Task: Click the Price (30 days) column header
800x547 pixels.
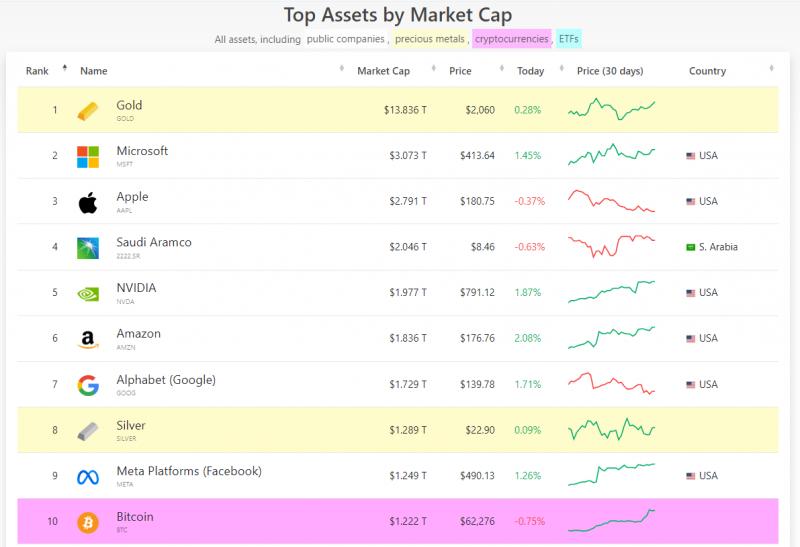Action: [x=610, y=71]
